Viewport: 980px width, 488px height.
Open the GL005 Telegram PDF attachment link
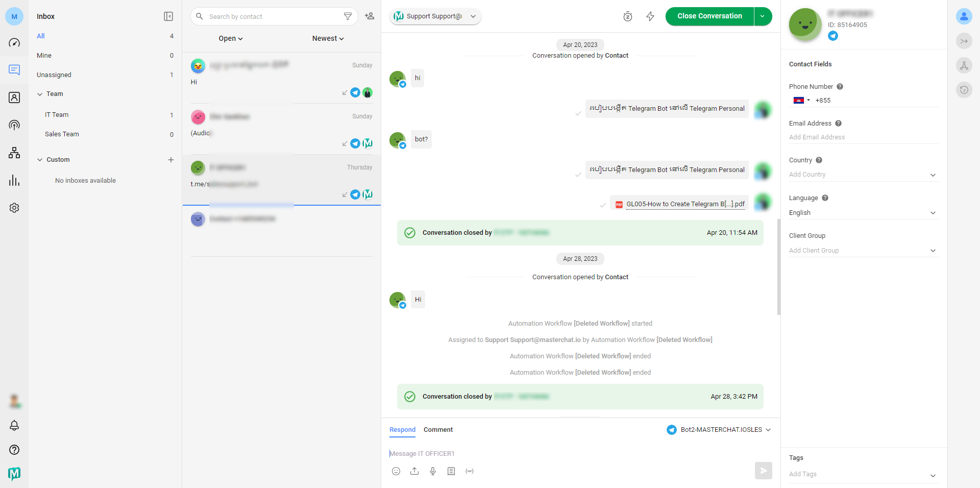coord(685,204)
